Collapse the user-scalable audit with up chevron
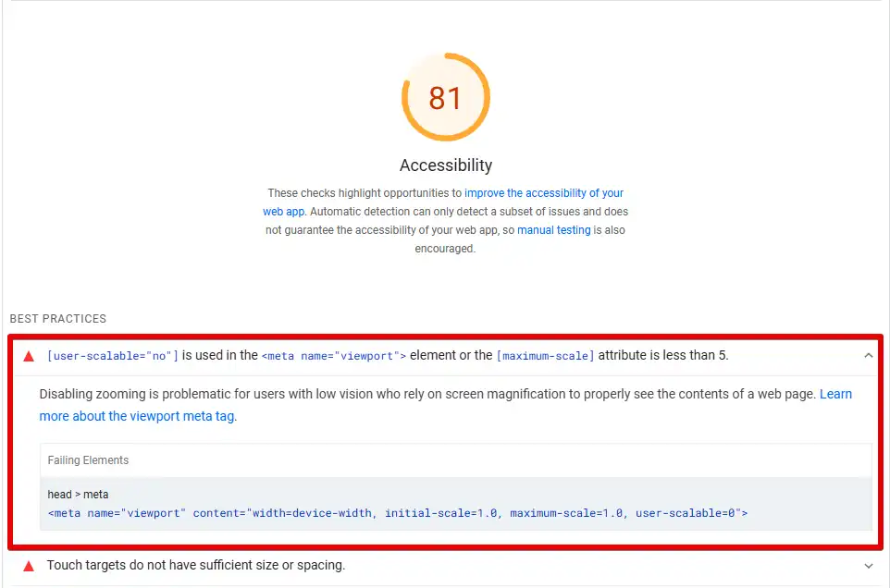This screenshot has height=588, width=890. tap(868, 356)
